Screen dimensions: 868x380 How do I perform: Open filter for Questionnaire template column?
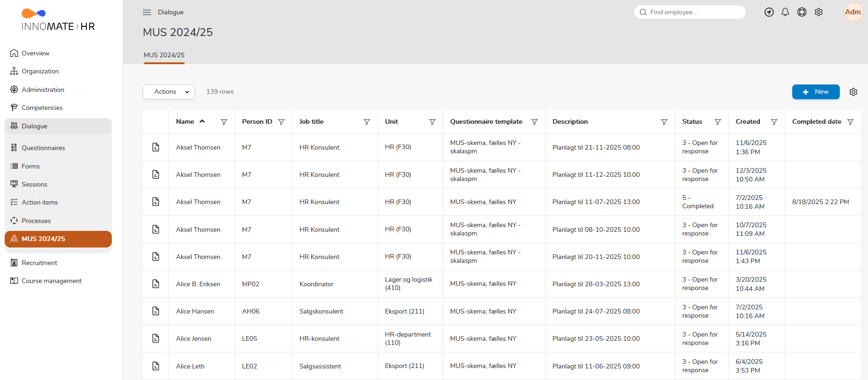[534, 122]
